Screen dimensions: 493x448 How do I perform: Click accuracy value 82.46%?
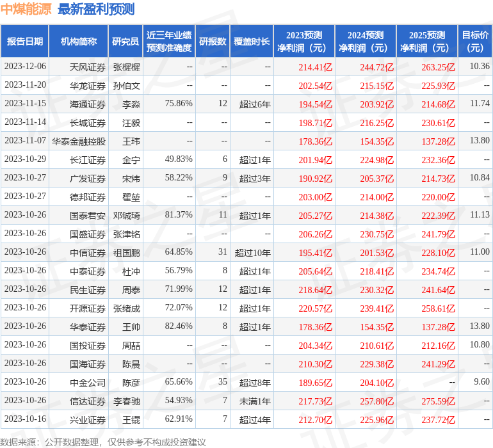[179, 326]
